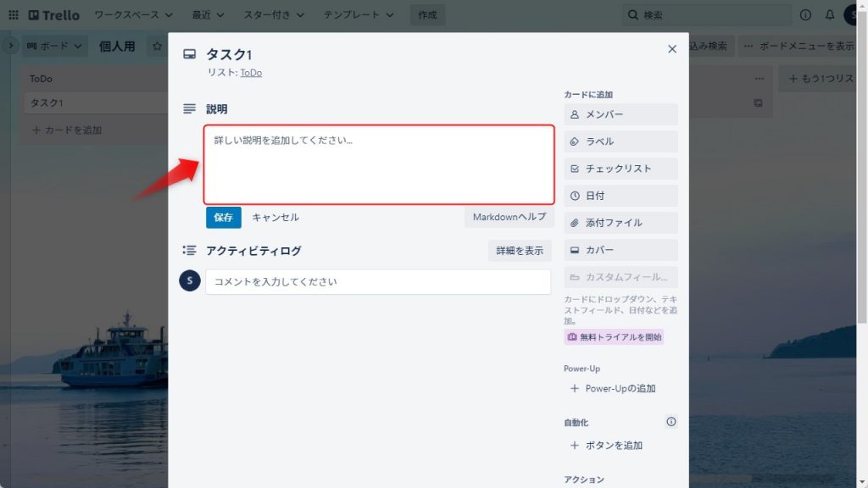Image resolution: width=868 pixels, height=488 pixels.
Task: Click カードを追加 in ToDo list
Action: (x=67, y=130)
